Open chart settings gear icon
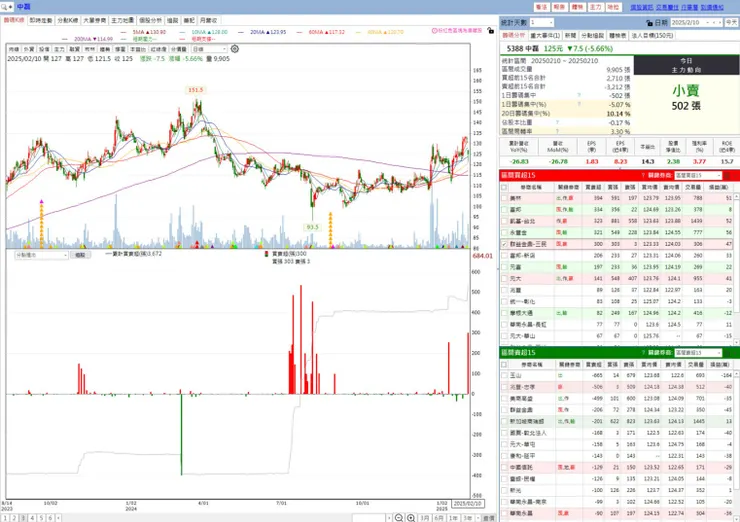 pyautogui.click(x=235, y=49)
